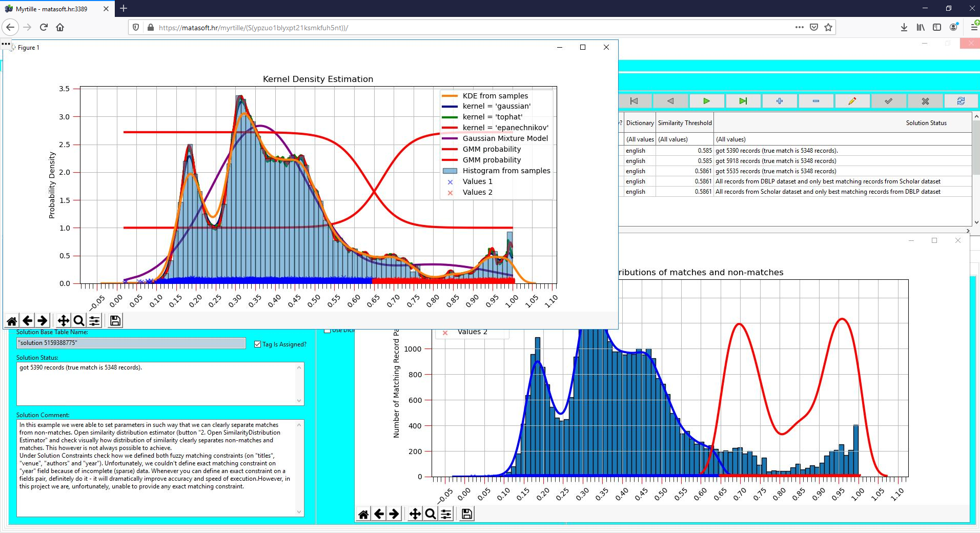Viewport: 980px width, 533px height.
Task: Click the Solution Base Table Name field
Action: coord(131,343)
